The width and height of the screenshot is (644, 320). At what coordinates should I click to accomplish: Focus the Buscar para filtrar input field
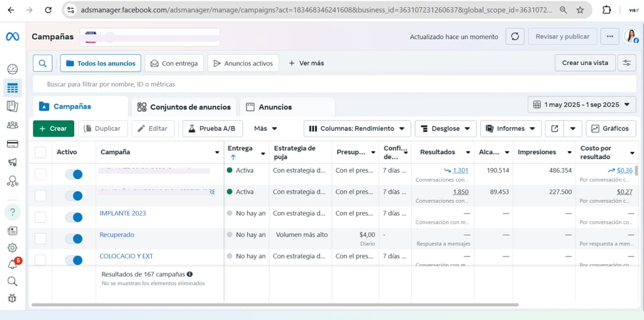click(x=335, y=84)
